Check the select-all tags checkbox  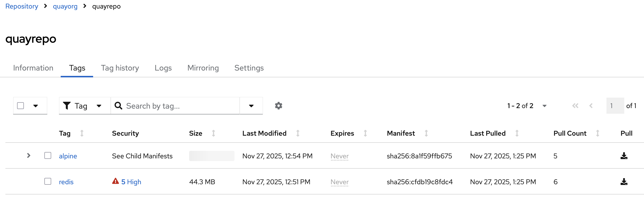tap(20, 106)
